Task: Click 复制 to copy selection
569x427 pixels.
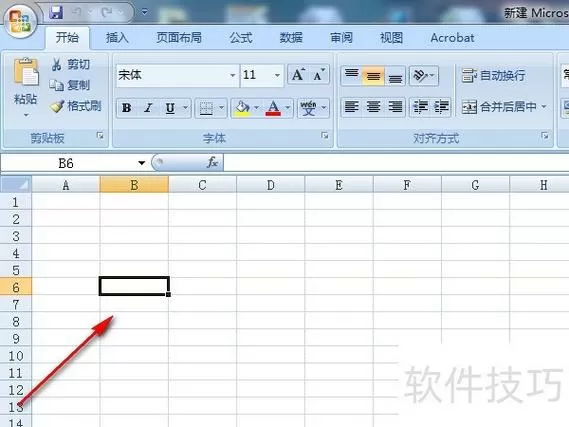Action: pyautogui.click(x=70, y=85)
